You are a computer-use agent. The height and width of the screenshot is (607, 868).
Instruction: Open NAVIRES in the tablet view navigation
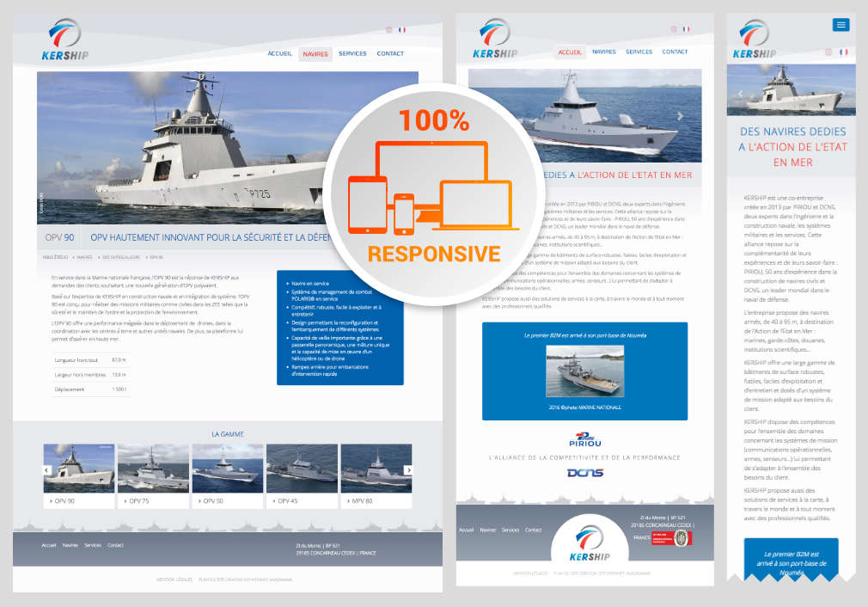[x=604, y=52]
